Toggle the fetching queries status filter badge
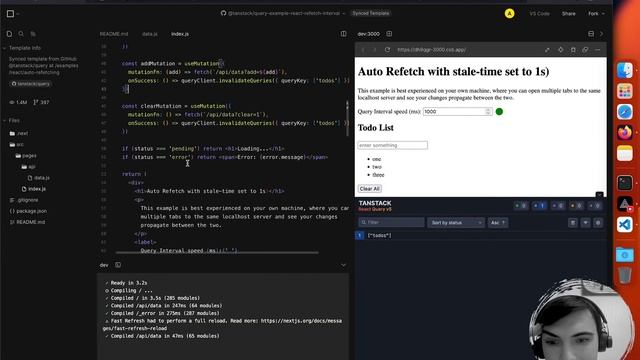Image resolution: width=640 pixels, height=360 pixels. pyautogui.click(x=539, y=206)
